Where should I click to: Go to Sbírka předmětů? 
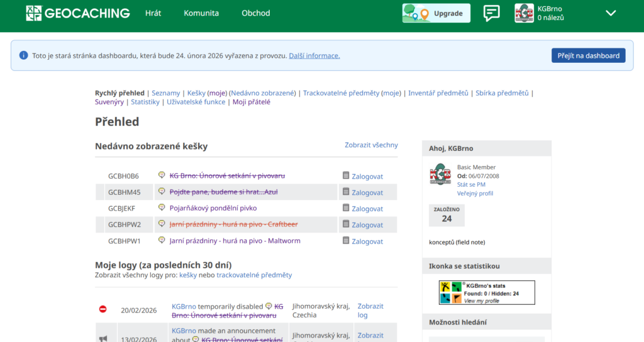[502, 93]
